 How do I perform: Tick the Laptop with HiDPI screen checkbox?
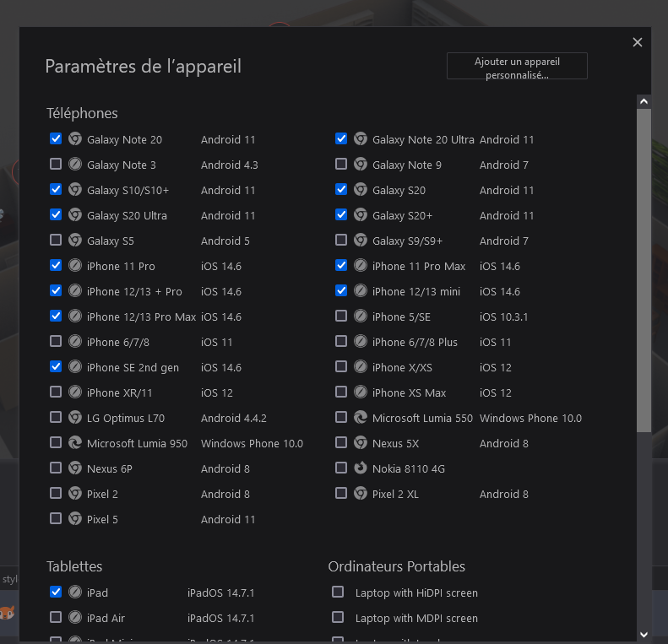(338, 593)
